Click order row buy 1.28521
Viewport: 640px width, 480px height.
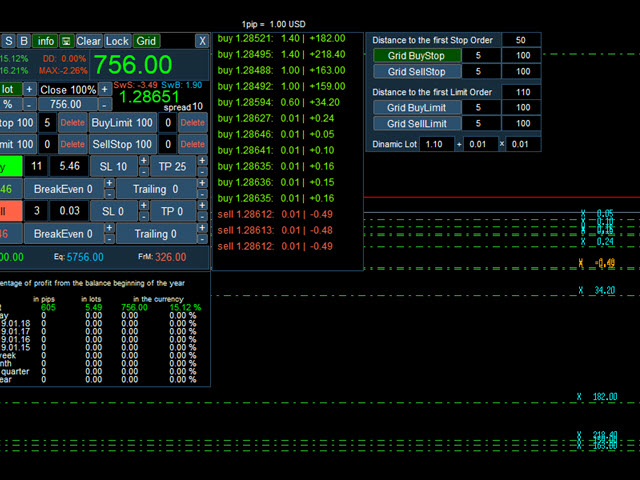[x=281, y=38]
